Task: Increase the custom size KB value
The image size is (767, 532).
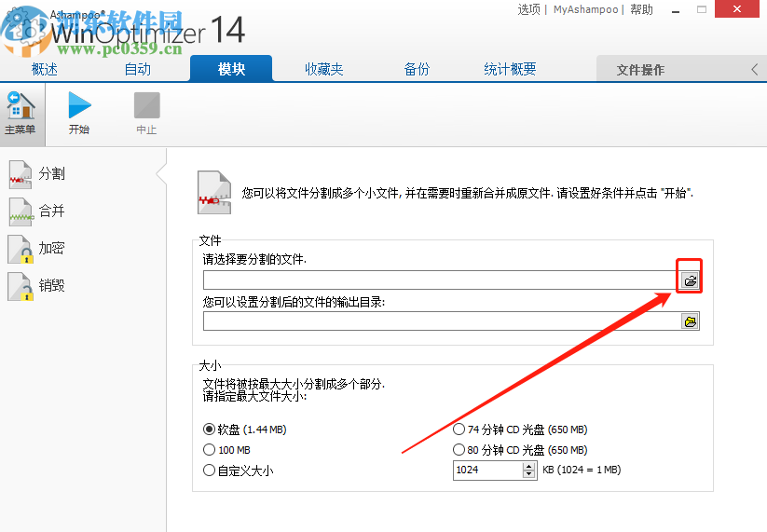Action: 528,466
